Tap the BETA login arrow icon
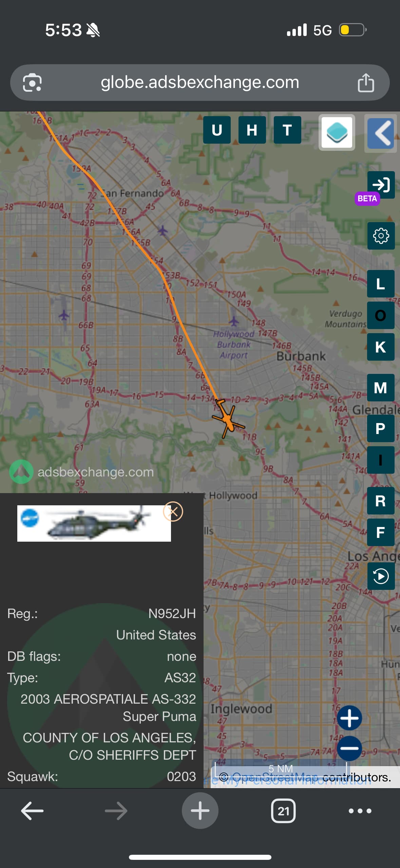The height and width of the screenshot is (868, 400). (x=381, y=185)
